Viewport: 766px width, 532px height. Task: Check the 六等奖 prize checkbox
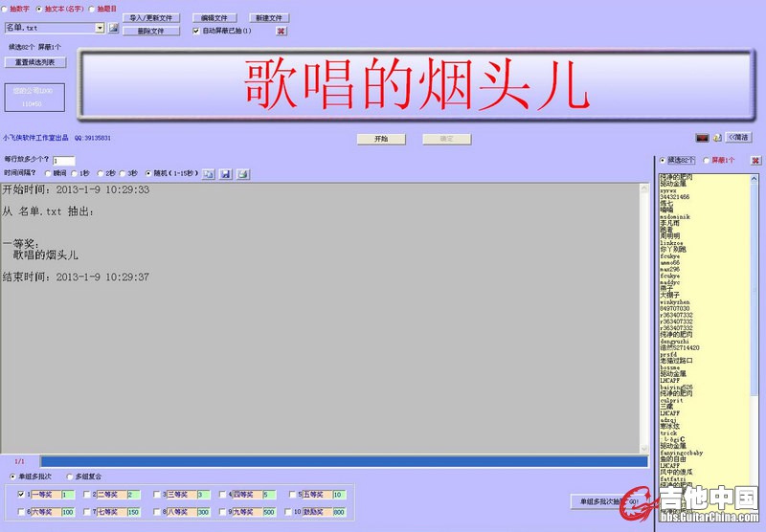coord(21,512)
